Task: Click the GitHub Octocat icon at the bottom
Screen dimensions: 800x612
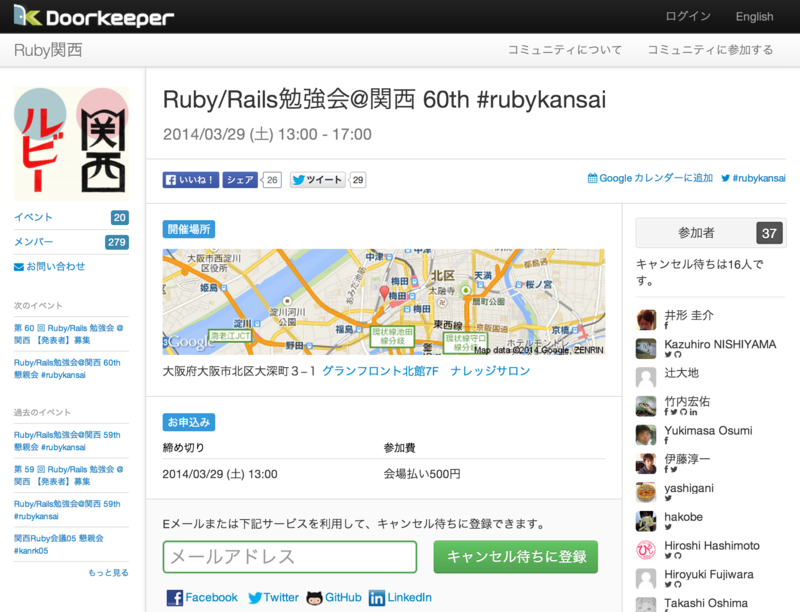Action: [315, 597]
